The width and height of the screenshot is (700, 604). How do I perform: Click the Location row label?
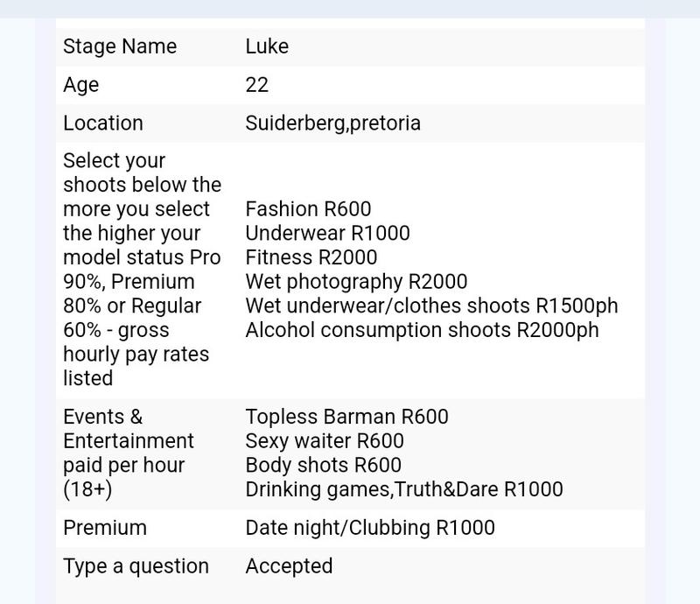coord(103,123)
